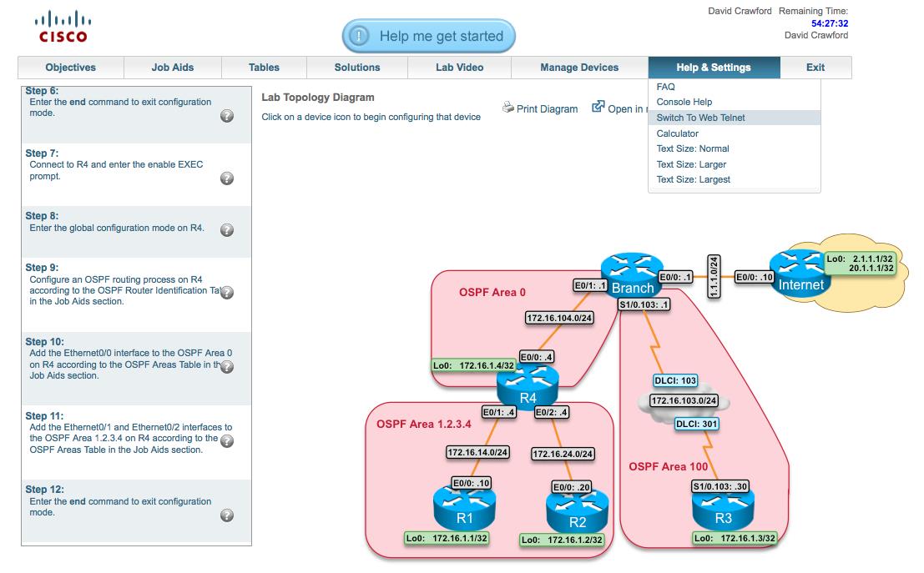Open the Job Aids tab

tap(172, 68)
